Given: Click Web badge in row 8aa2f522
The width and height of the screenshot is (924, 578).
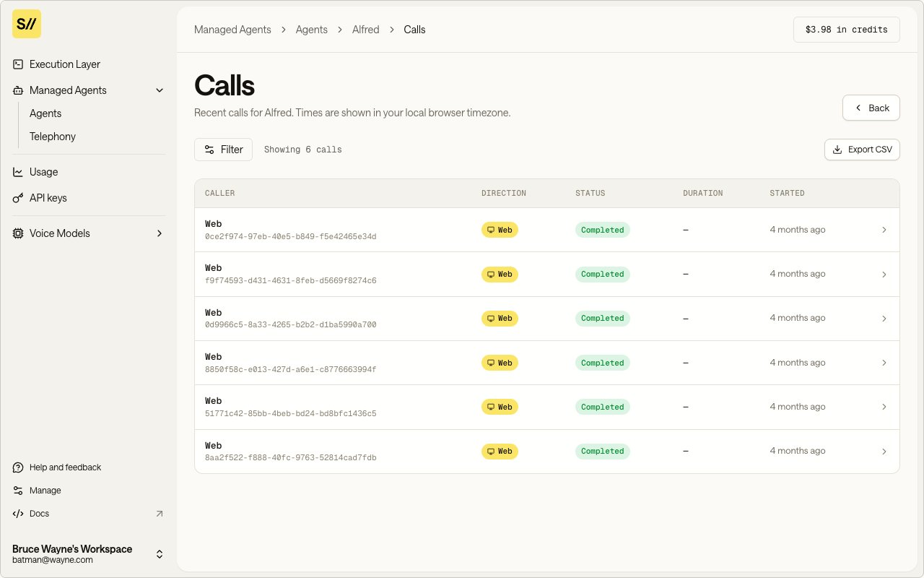Looking at the screenshot, I should [x=500, y=452].
